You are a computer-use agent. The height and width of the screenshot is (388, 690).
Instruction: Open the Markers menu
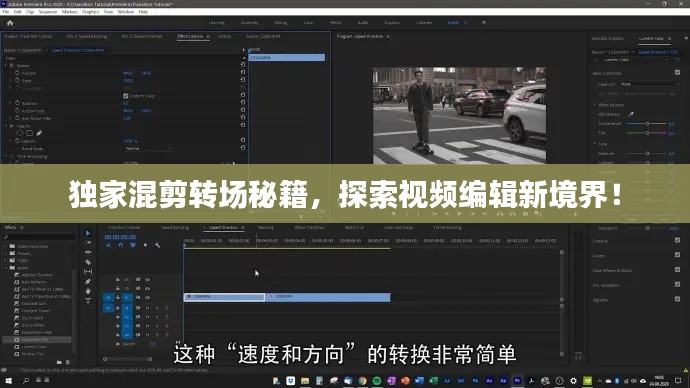pos(70,12)
